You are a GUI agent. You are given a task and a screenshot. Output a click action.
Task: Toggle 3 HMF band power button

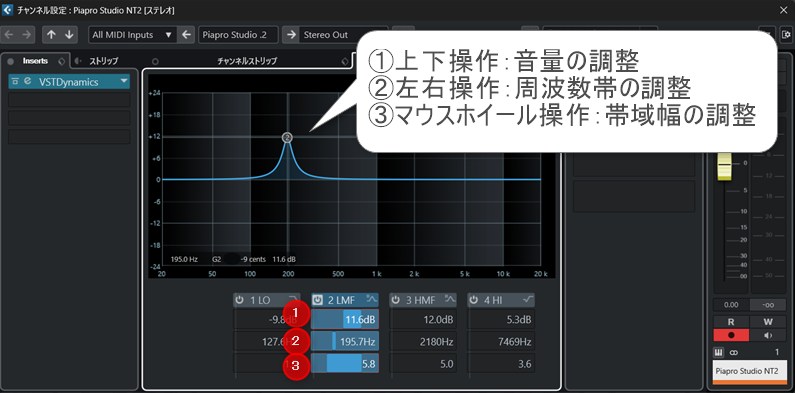pyautogui.click(x=395, y=300)
